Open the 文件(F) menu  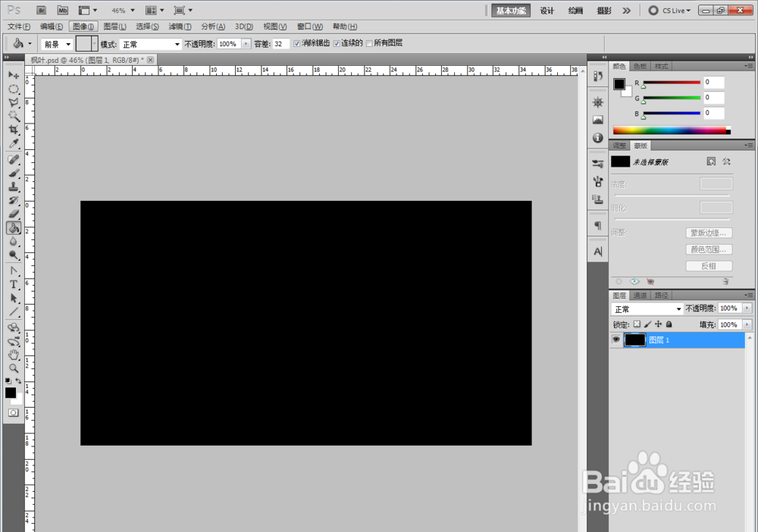coord(19,27)
